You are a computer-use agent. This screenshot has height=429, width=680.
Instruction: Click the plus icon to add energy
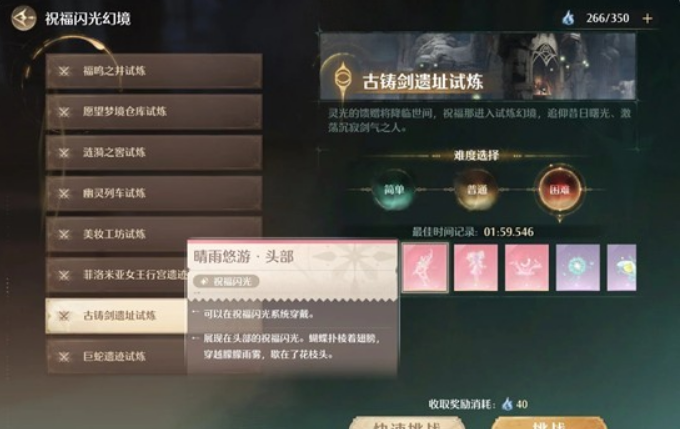click(647, 18)
